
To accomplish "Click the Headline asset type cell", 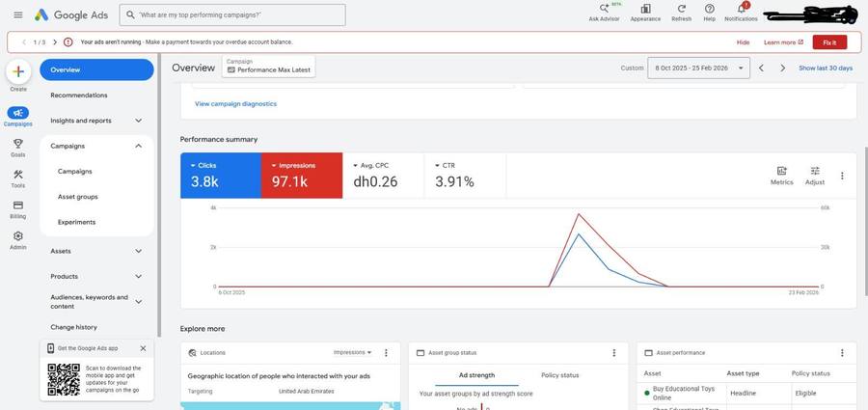I will (x=743, y=393).
